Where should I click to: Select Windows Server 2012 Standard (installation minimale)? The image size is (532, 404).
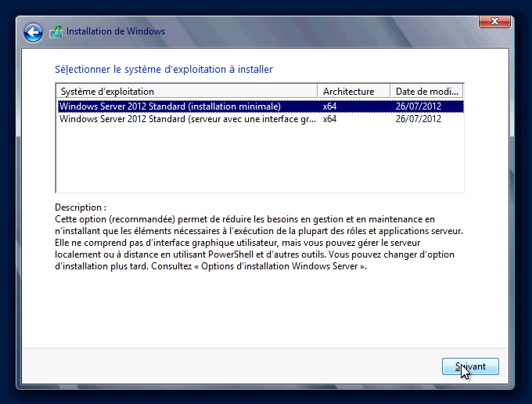[261, 106]
